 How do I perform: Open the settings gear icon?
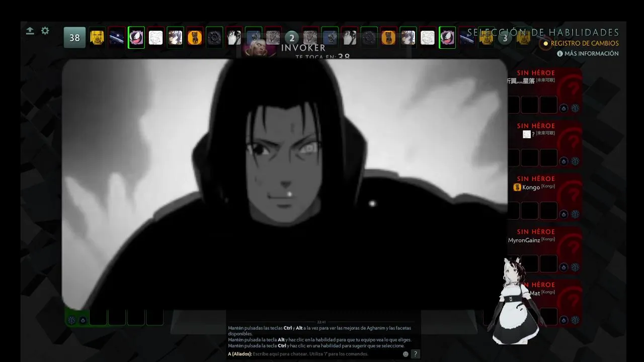45,31
